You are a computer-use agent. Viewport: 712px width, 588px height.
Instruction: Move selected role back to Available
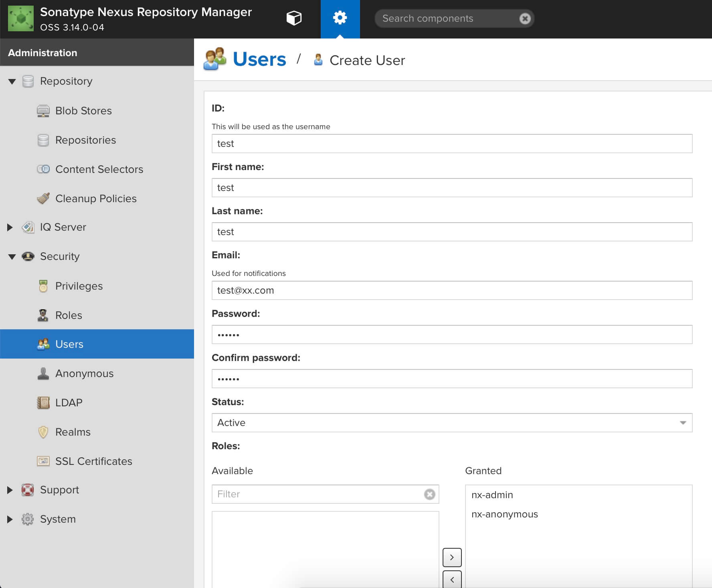click(x=452, y=579)
